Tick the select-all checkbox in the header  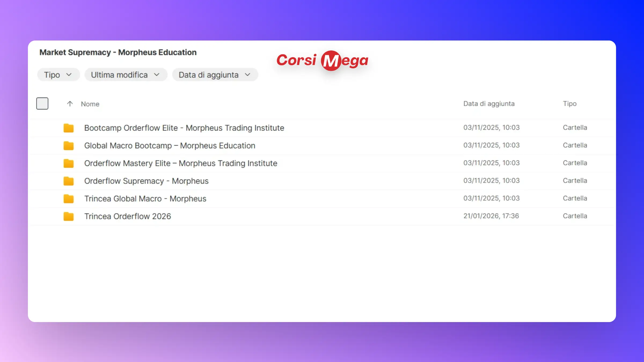click(x=42, y=104)
